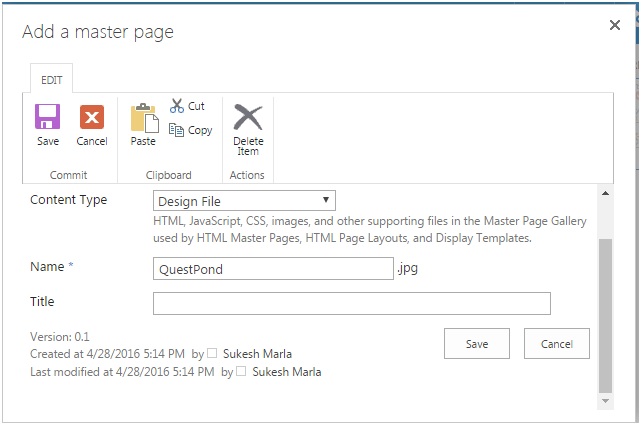Open the Content Type dropdown

pos(244,201)
